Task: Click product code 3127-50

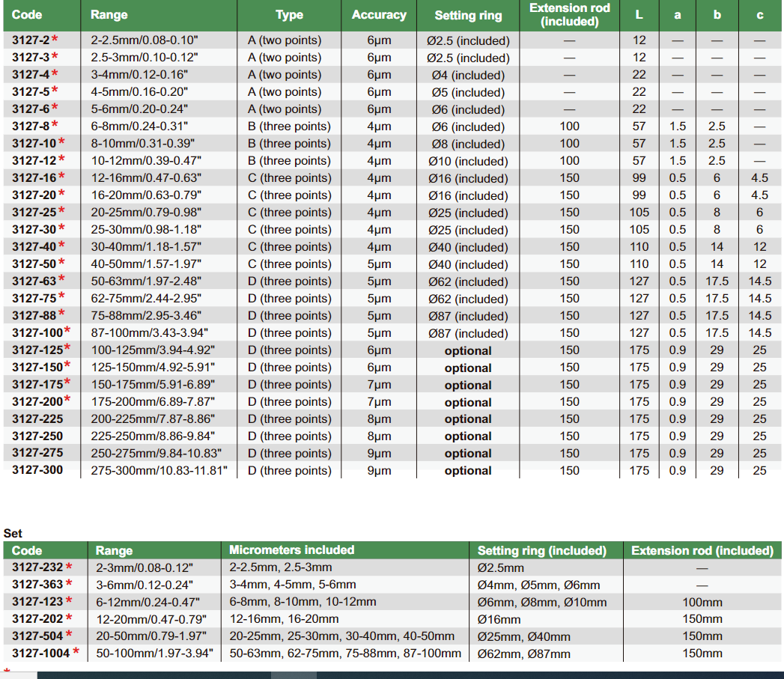Action: [x=33, y=264]
